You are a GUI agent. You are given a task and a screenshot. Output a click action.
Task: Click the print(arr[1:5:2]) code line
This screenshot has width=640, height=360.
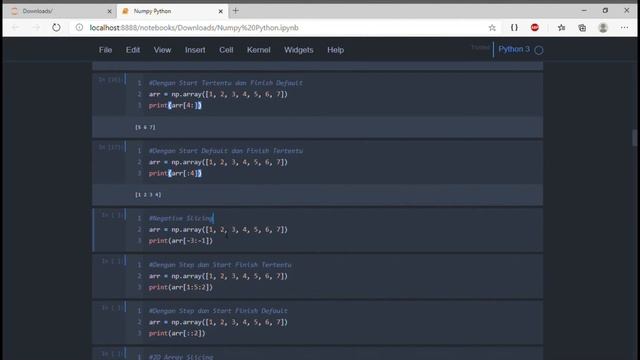pyautogui.click(x=181, y=287)
